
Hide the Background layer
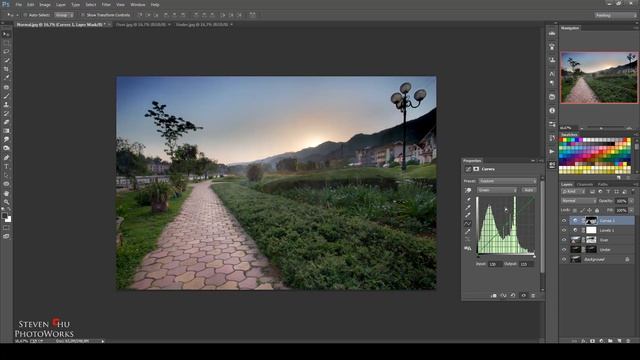[564, 259]
